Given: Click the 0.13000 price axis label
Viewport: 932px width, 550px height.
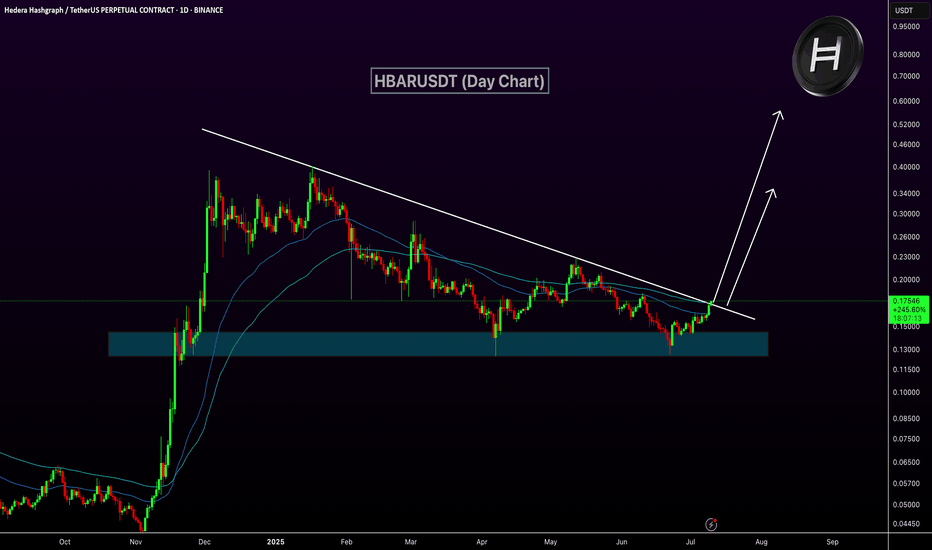Looking at the screenshot, I should (x=905, y=350).
